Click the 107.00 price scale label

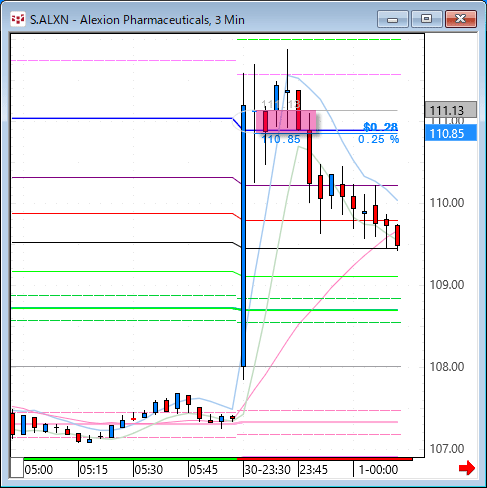pos(447,449)
